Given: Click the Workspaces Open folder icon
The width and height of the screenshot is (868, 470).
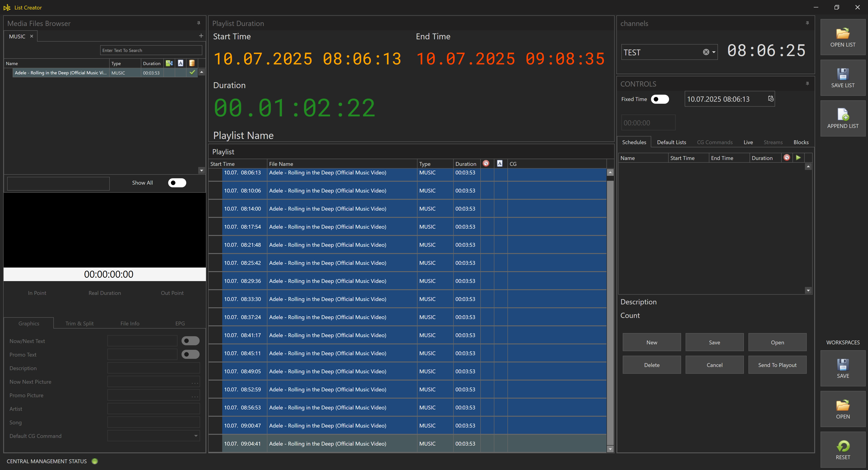Looking at the screenshot, I should tap(842, 405).
